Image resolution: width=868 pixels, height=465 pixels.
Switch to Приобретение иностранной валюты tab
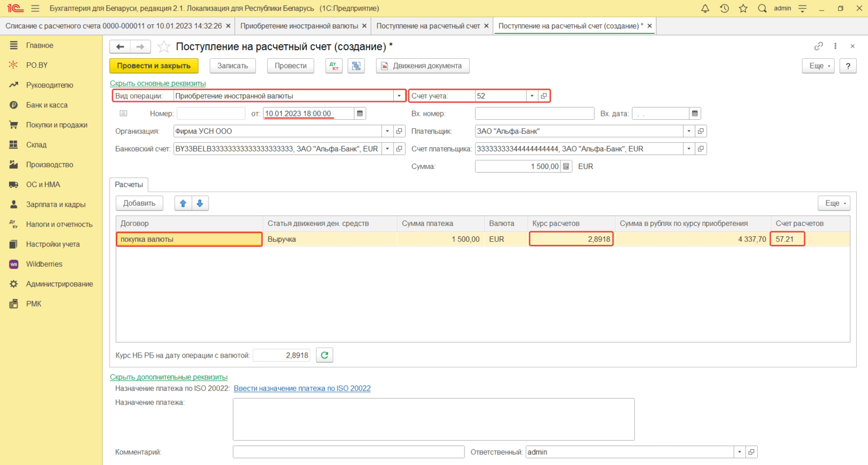(299, 26)
